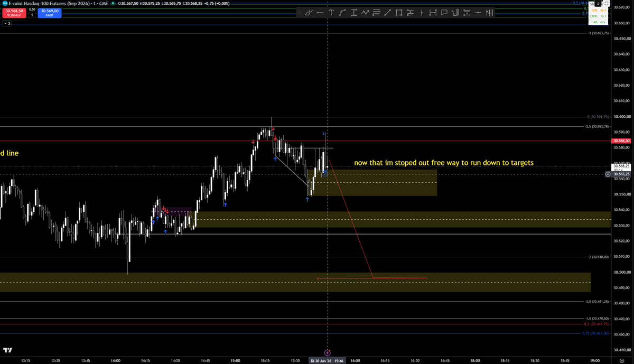Image resolution: width=634 pixels, height=364 pixels.
Task: Click the plus icon on price axis
Action: (608, 174)
